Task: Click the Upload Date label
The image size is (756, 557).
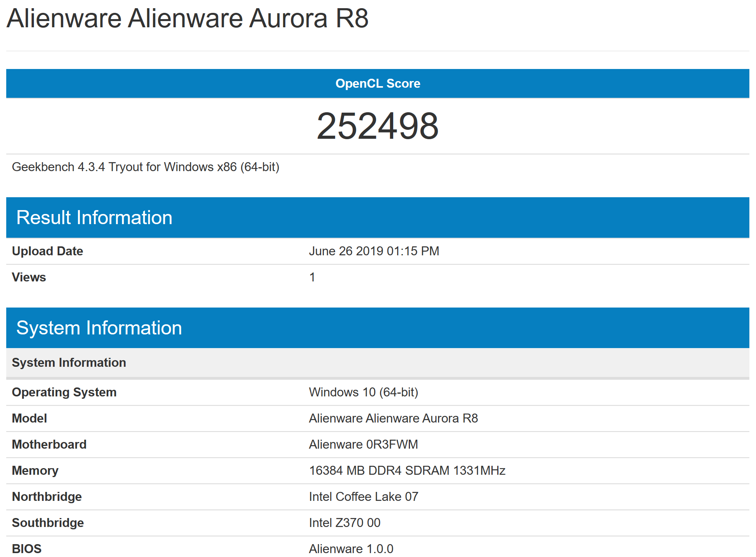Action: 48,251
